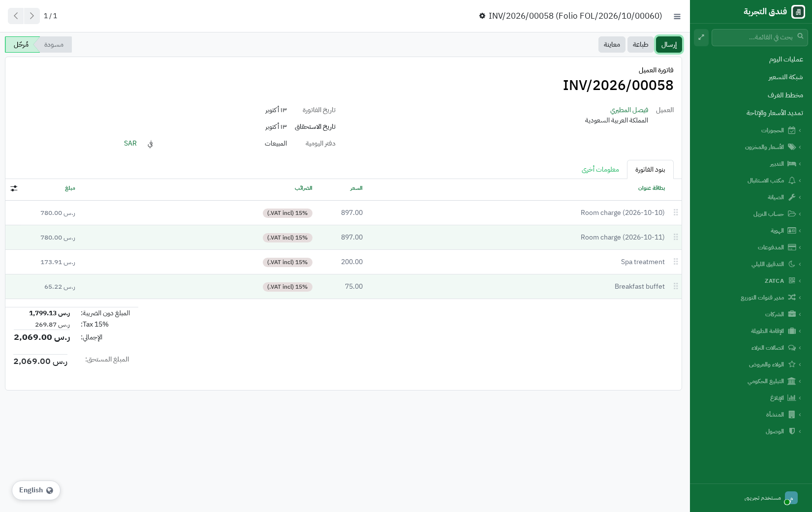Click the ZATCA QR code icon
Image resolution: width=812 pixels, height=512 pixels.
(792, 281)
